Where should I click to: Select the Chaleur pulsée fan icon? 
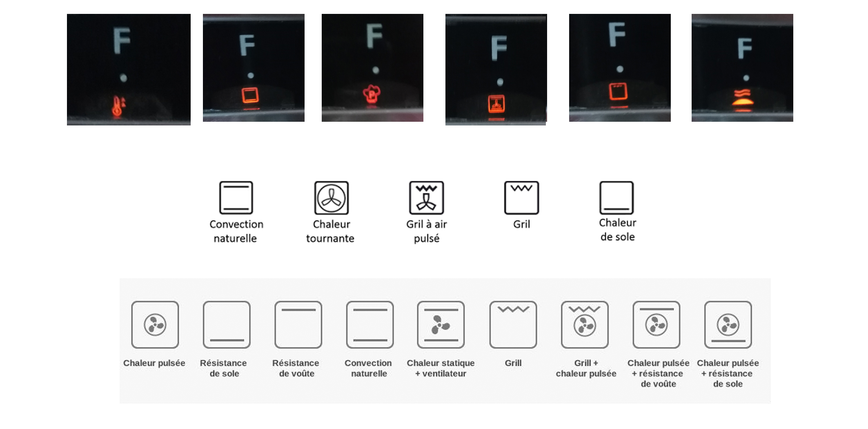point(155,325)
